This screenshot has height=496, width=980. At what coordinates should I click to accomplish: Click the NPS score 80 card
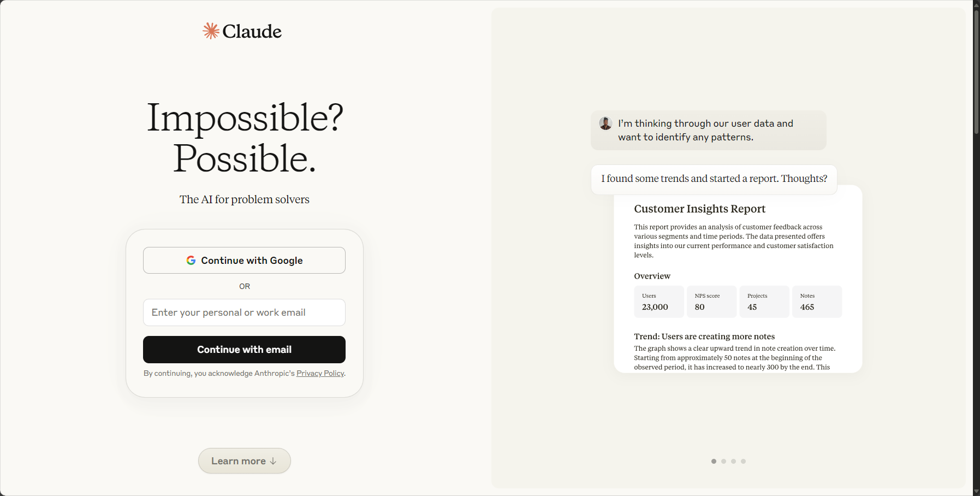tap(711, 302)
